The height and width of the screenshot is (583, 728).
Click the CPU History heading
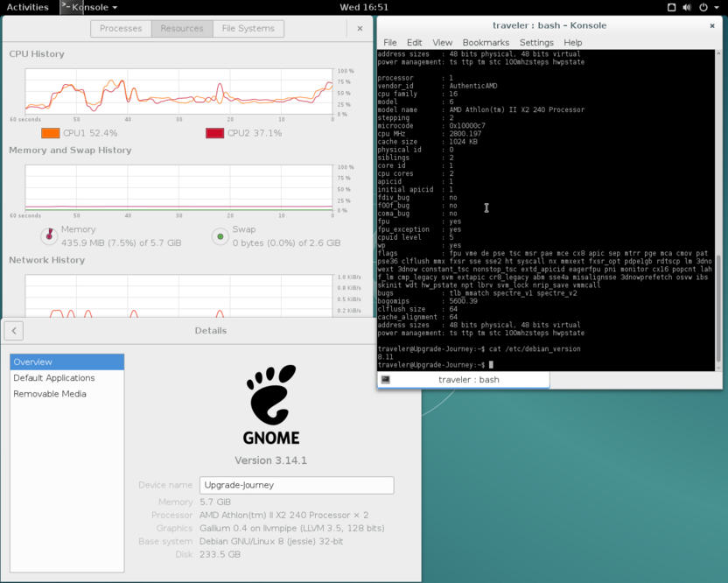[37, 54]
